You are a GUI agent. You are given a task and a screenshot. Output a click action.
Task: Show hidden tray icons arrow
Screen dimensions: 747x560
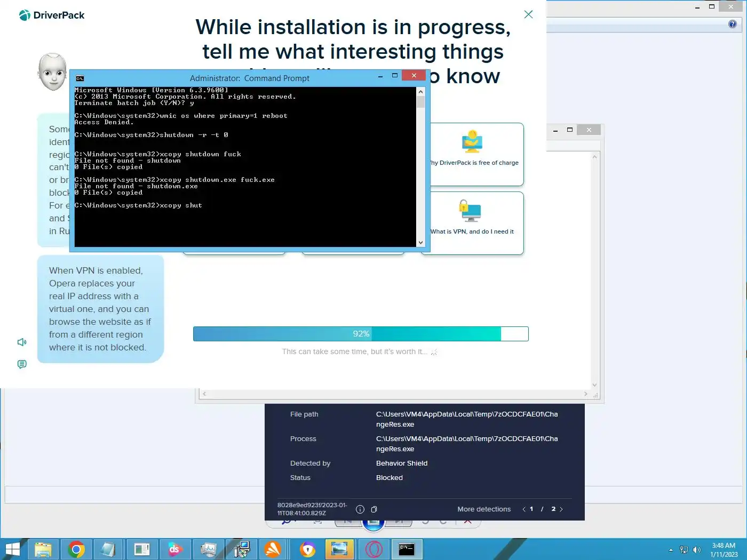[671, 550]
